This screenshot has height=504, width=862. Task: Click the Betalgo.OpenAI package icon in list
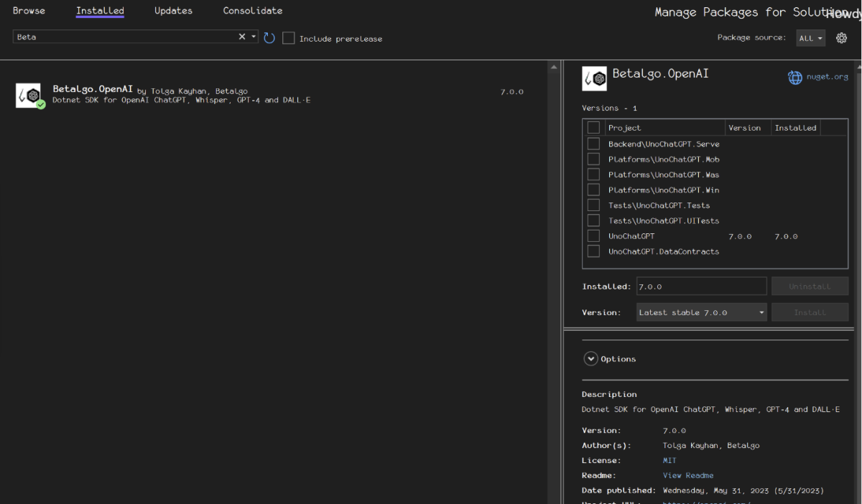pyautogui.click(x=29, y=95)
